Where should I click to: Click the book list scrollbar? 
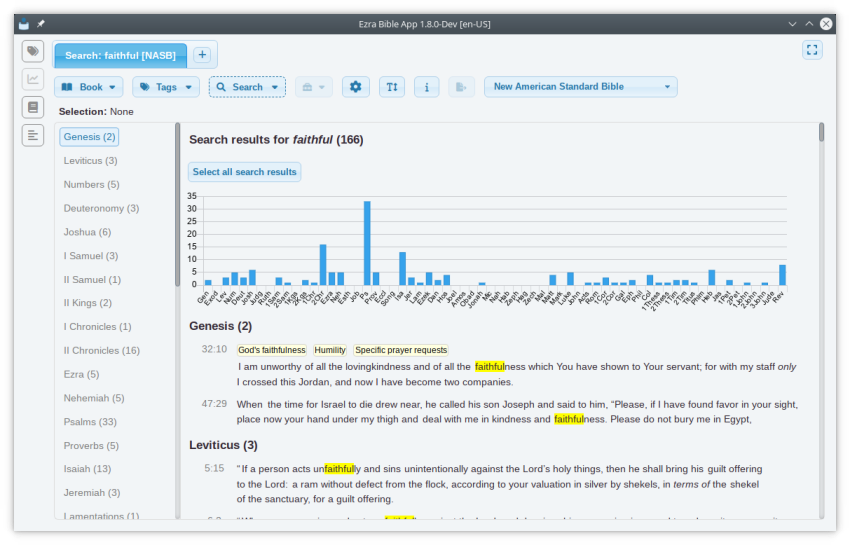(x=177, y=204)
